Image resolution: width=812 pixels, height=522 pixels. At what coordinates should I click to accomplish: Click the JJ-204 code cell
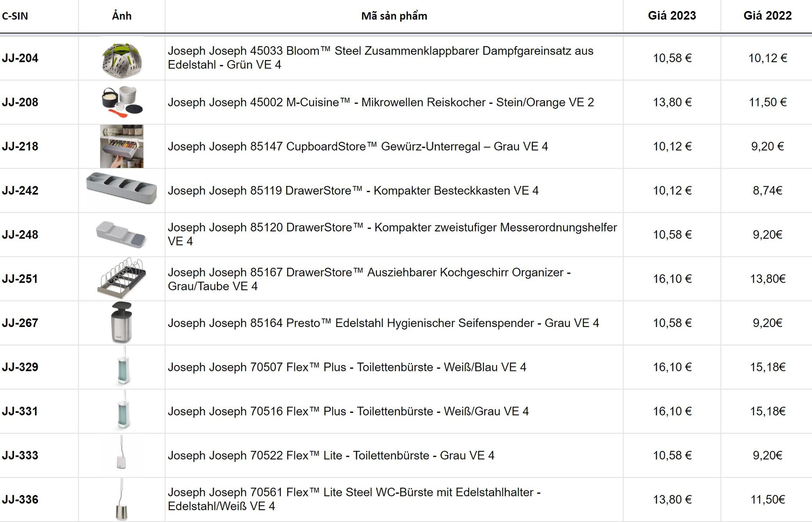point(20,58)
